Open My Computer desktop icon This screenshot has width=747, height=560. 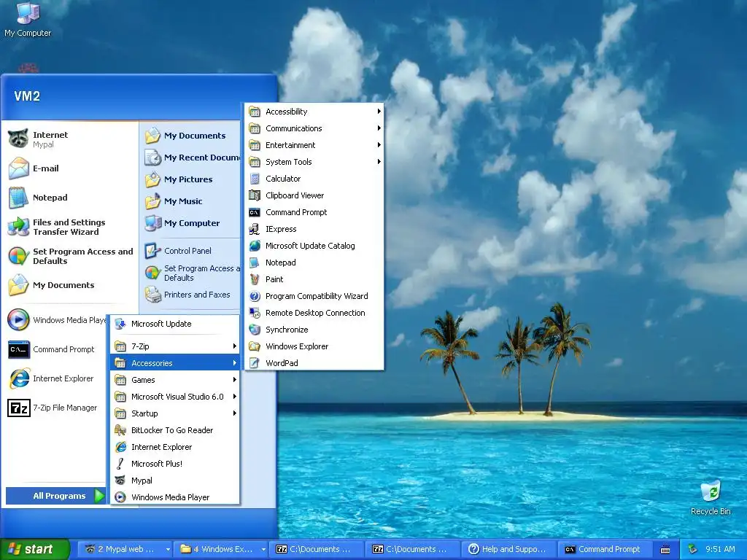click(x=28, y=20)
